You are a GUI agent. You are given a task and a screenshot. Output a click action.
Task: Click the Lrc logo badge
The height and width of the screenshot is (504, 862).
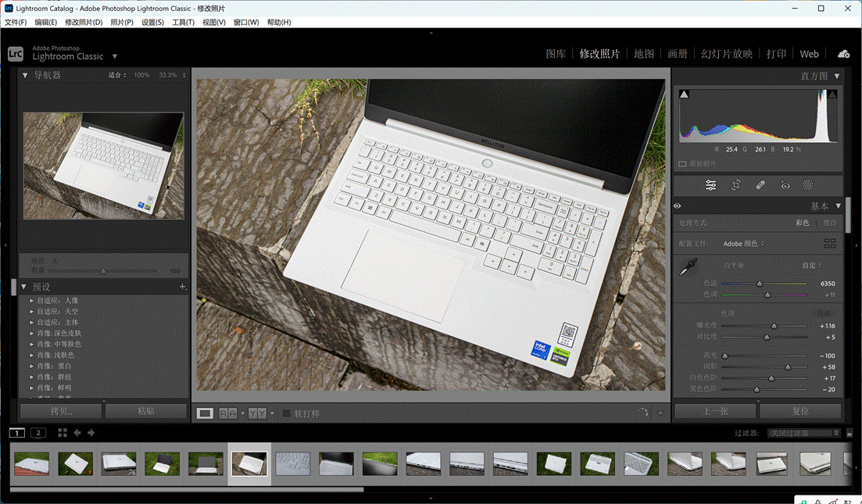[16, 53]
